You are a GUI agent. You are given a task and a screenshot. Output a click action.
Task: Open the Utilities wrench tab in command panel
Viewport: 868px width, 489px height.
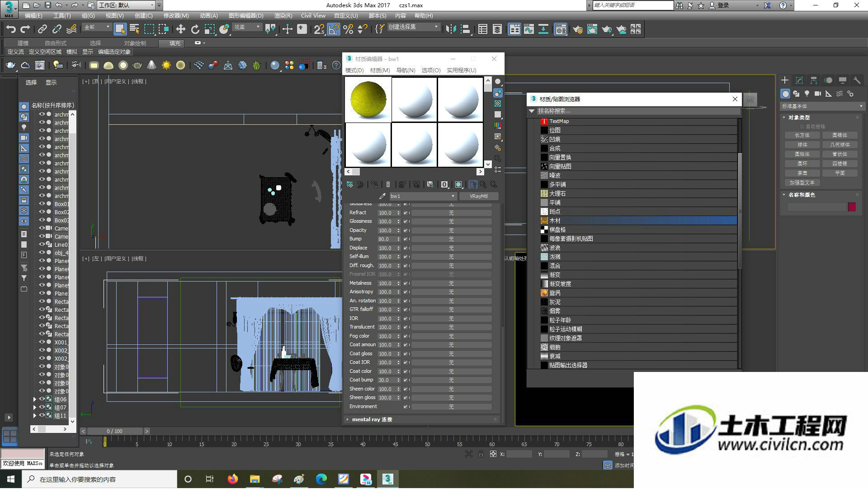tap(857, 80)
